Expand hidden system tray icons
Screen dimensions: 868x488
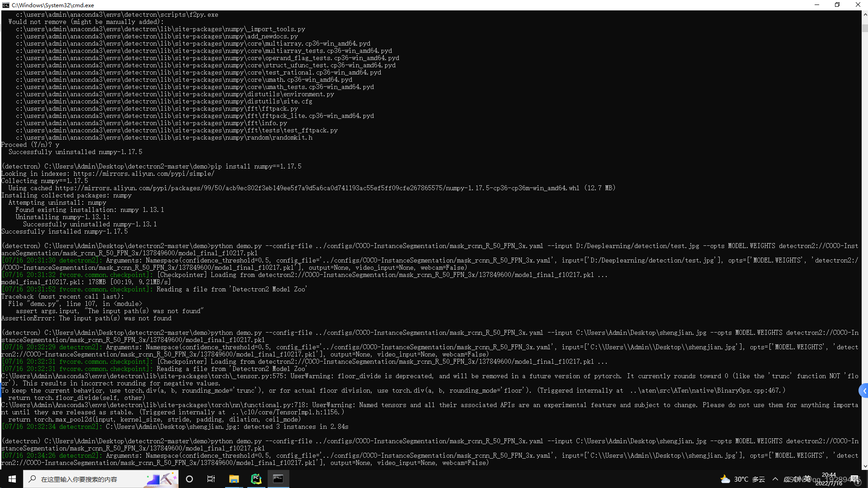coord(775,479)
